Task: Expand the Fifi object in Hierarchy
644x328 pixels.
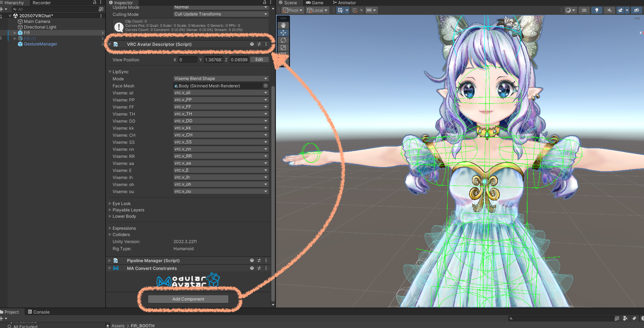Action: click(x=15, y=33)
